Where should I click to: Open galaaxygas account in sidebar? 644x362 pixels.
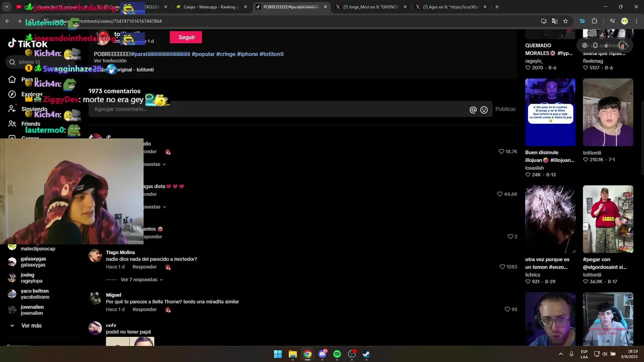pyautogui.click(x=33, y=262)
